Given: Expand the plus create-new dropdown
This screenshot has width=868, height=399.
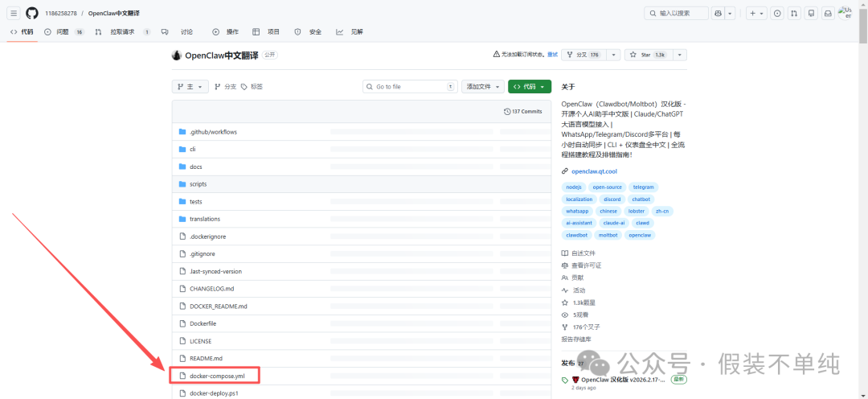Looking at the screenshot, I should pyautogui.click(x=755, y=14).
